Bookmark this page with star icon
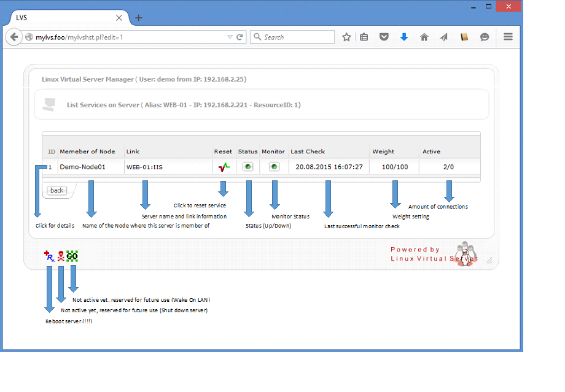 (x=346, y=37)
